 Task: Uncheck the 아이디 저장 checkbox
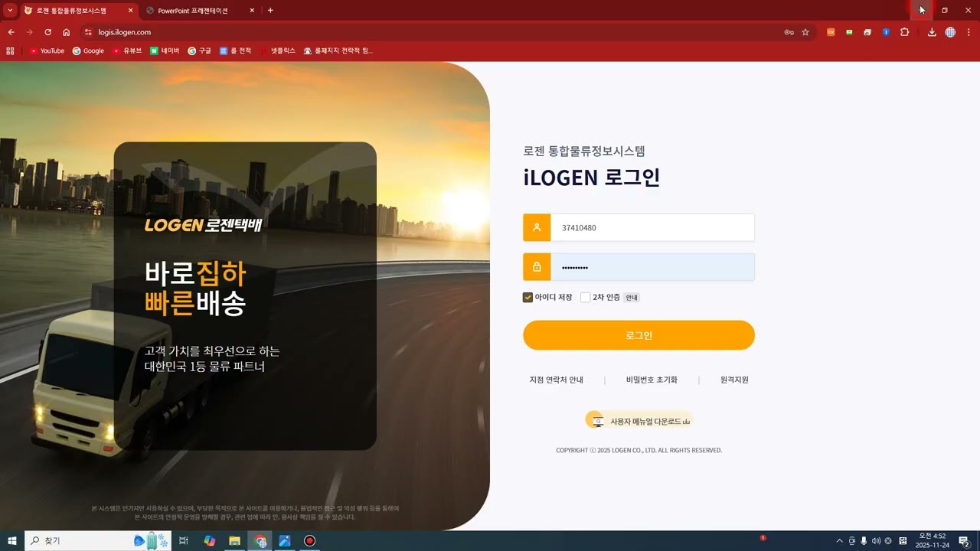tap(528, 297)
